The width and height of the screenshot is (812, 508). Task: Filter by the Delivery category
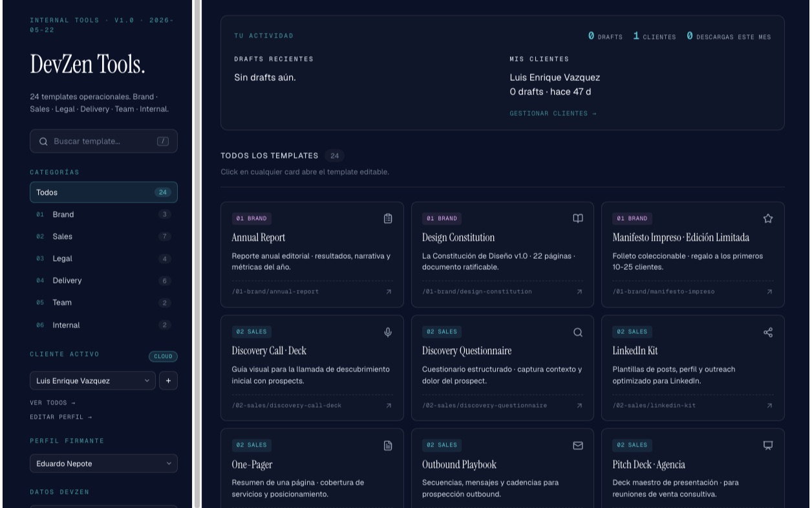103,280
